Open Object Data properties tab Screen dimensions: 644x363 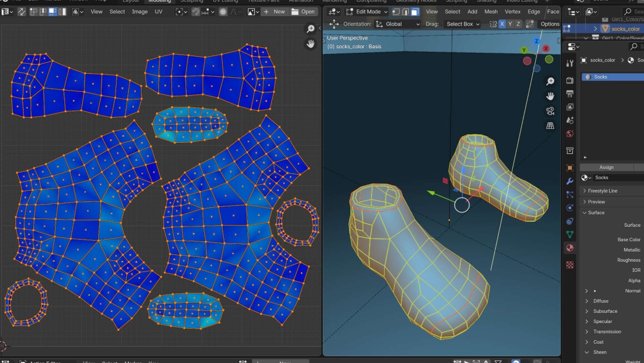570,235
